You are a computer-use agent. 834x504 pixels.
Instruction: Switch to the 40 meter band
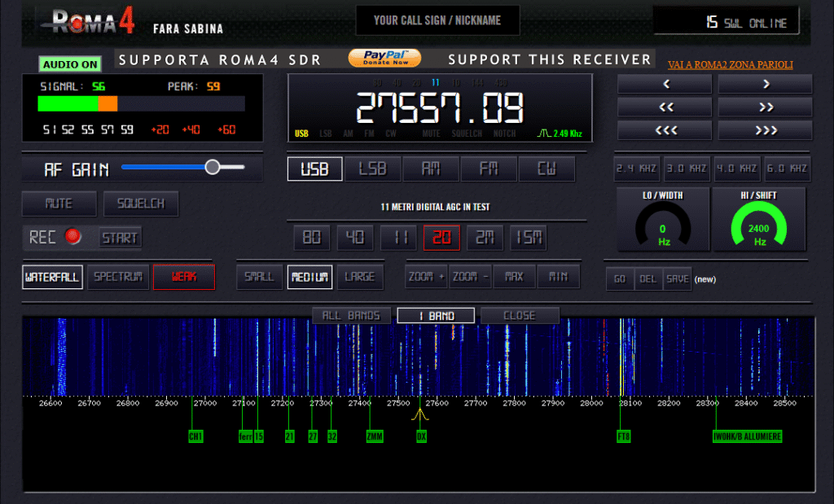pos(355,238)
